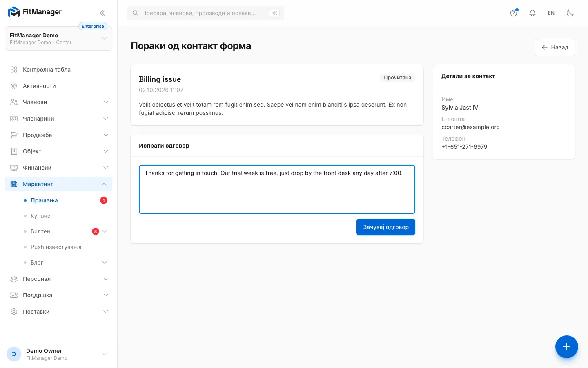Click the Поставки gear icon
This screenshot has width=588, height=368.
point(14,312)
